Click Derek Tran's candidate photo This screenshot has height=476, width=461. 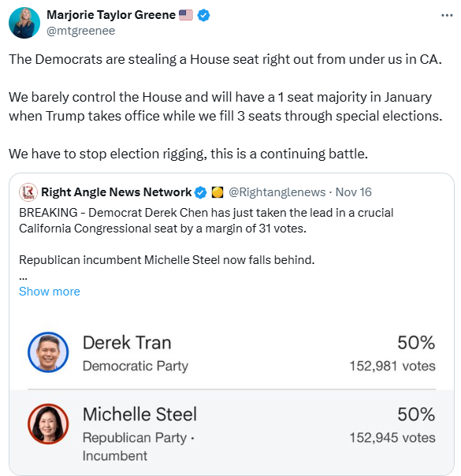(x=48, y=352)
